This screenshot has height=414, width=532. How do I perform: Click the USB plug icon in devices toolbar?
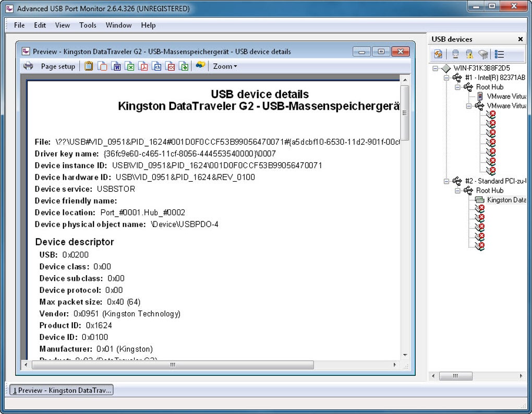[x=455, y=54]
